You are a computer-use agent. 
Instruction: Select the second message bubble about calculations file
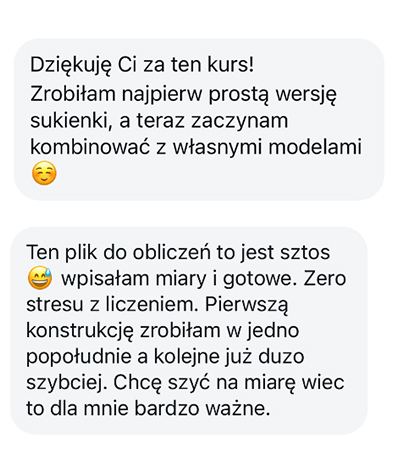click(189, 331)
